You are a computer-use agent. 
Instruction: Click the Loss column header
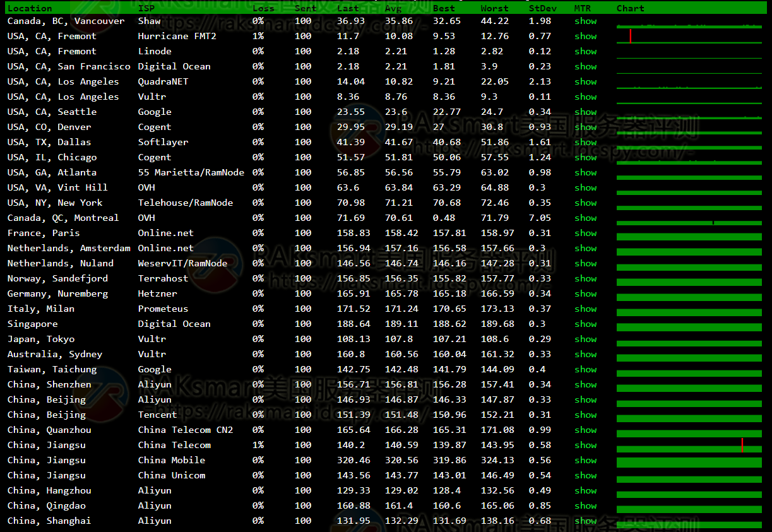point(263,8)
